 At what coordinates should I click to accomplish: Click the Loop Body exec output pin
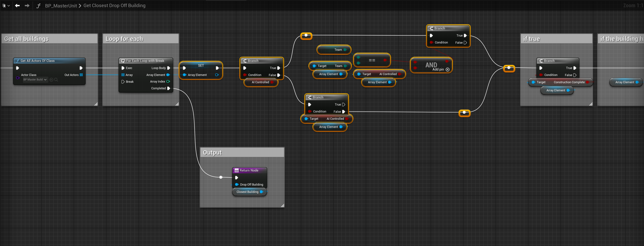(169, 68)
